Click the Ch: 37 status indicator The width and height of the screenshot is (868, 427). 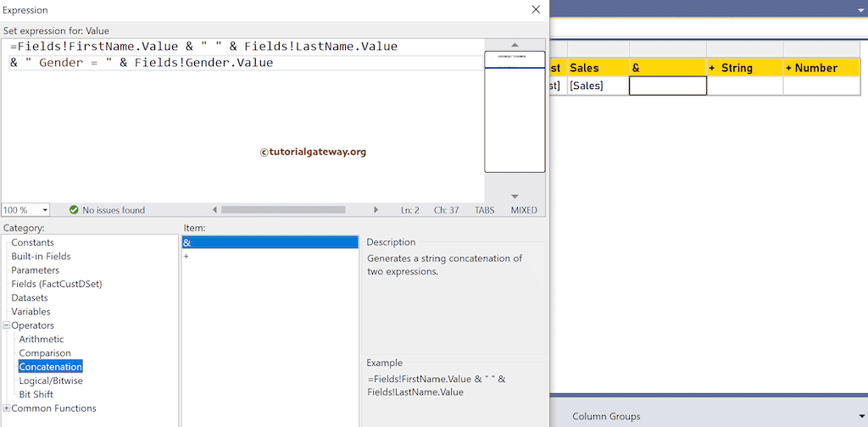tap(446, 210)
